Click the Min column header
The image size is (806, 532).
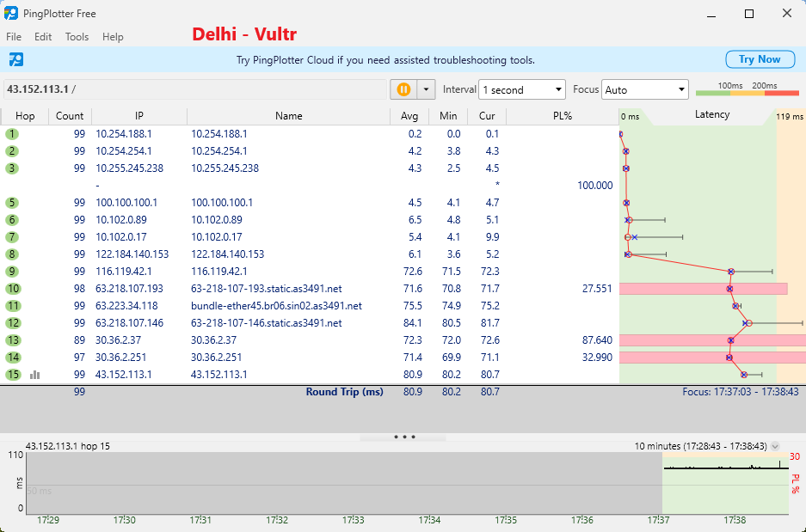[448, 116]
